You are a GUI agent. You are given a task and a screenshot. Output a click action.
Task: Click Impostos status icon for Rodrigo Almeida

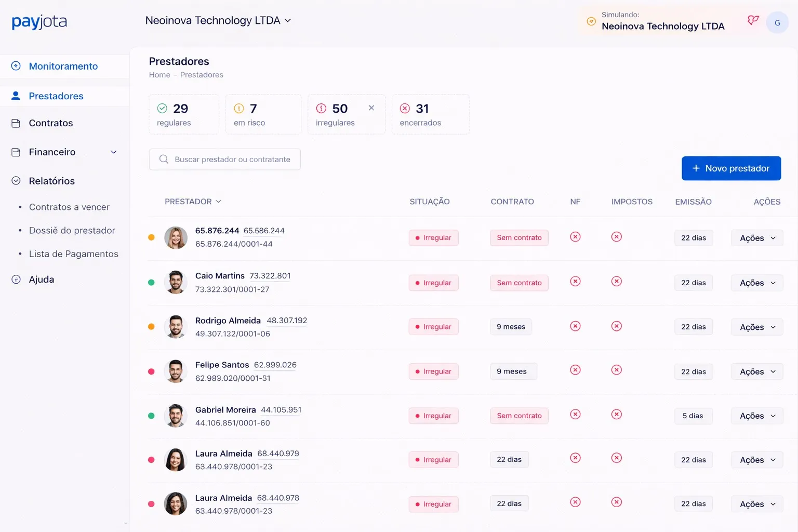click(616, 326)
